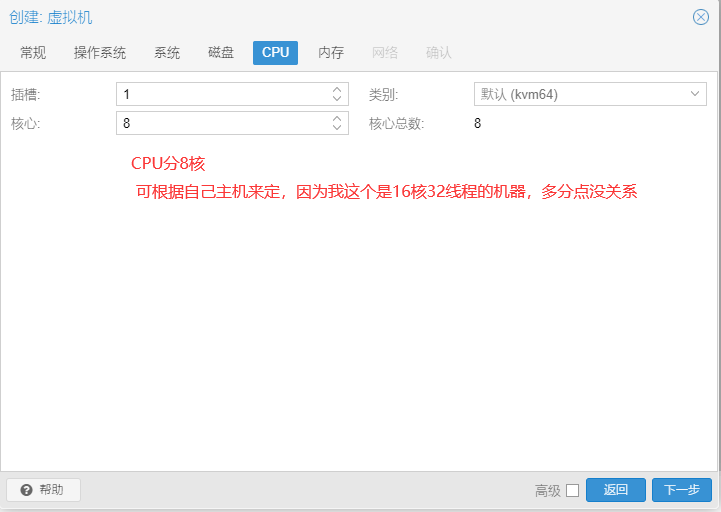Screen dimensions: 721x512
Task: Open the 帮助 help button
Action: coord(43,490)
